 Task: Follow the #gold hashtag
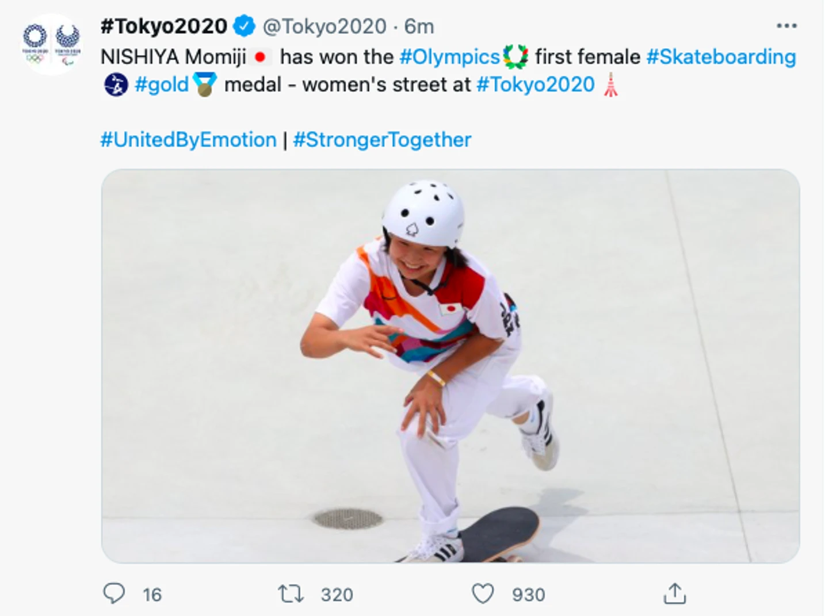pyautogui.click(x=162, y=85)
